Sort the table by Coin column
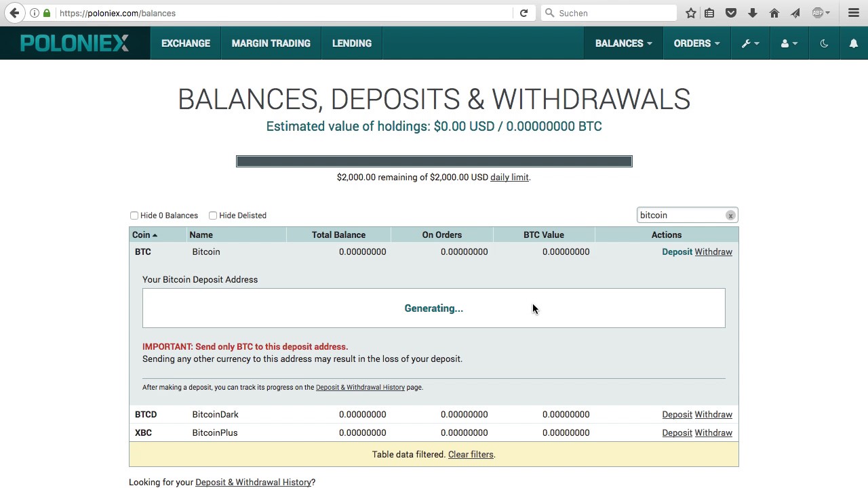 [157, 235]
